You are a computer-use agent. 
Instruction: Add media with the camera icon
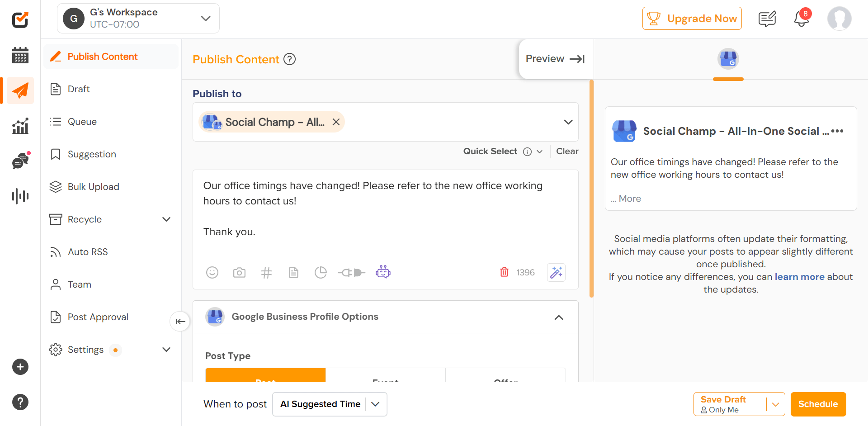239,272
